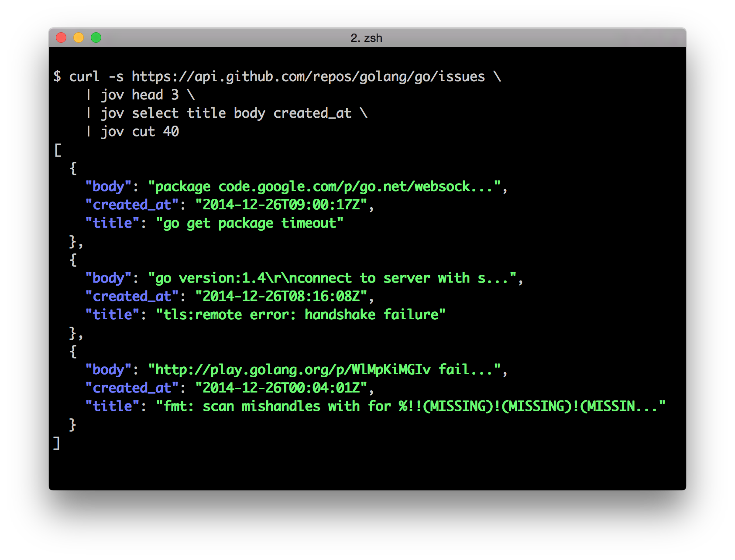Image resolution: width=735 pixels, height=560 pixels.
Task: Click title value 'go get package timeout'
Action: pyautogui.click(x=250, y=223)
